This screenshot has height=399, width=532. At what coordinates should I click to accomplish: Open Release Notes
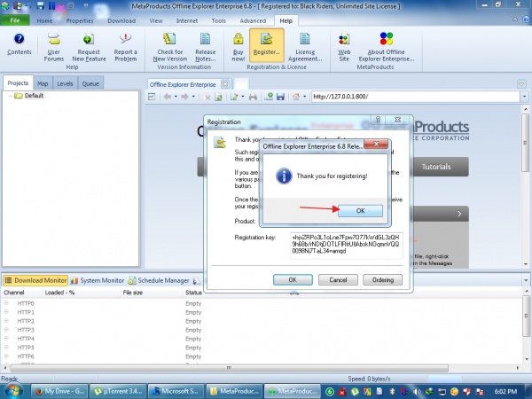[206, 45]
